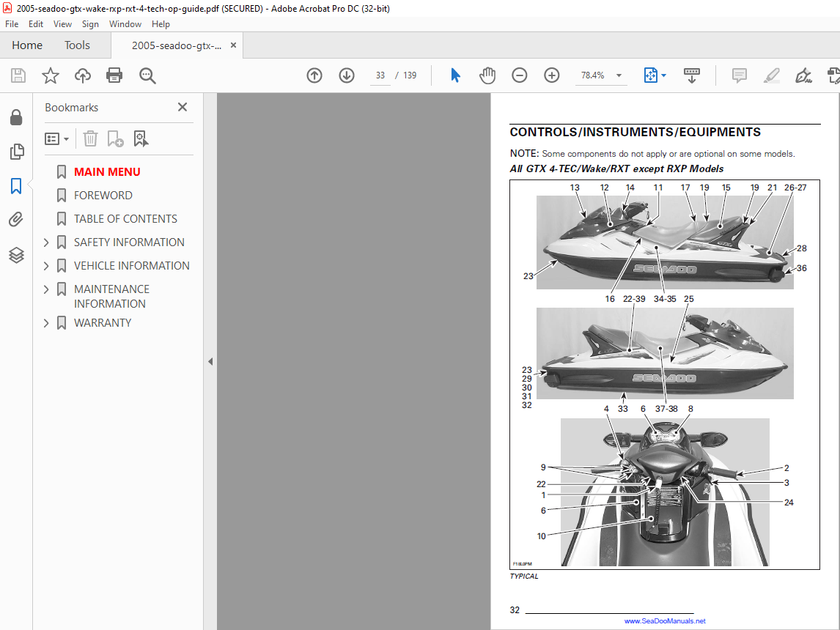The height and width of the screenshot is (630, 840).
Task: Click the cloud upload icon
Action: click(x=83, y=75)
